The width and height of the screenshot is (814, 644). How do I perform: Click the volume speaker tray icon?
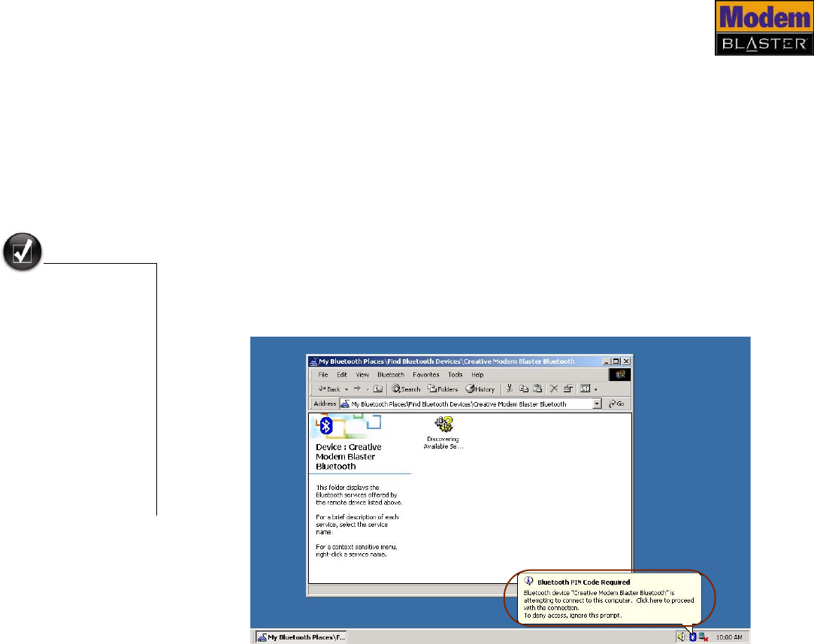pyautogui.click(x=681, y=636)
